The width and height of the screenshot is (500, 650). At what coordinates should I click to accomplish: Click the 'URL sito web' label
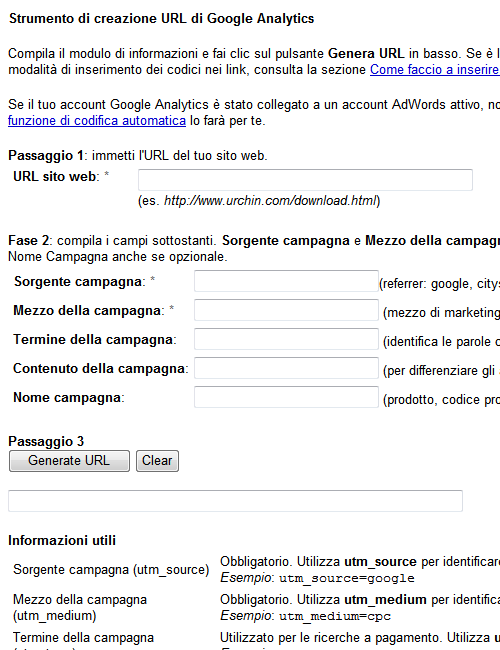[x=56, y=177]
